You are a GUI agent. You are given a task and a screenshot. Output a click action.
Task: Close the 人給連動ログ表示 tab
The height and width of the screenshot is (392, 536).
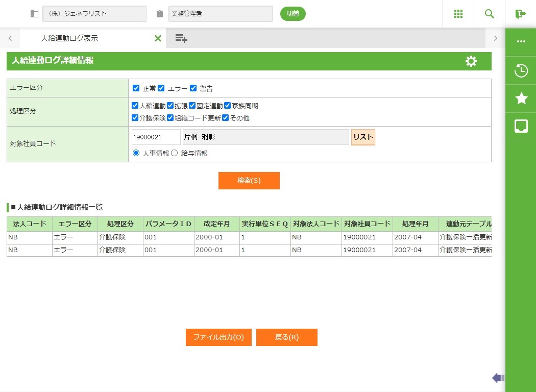click(158, 38)
